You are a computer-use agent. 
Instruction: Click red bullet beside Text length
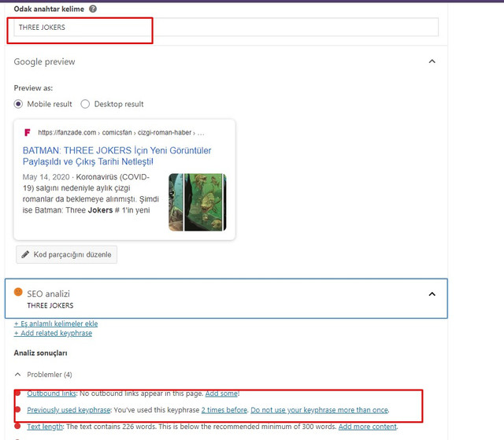click(x=17, y=426)
